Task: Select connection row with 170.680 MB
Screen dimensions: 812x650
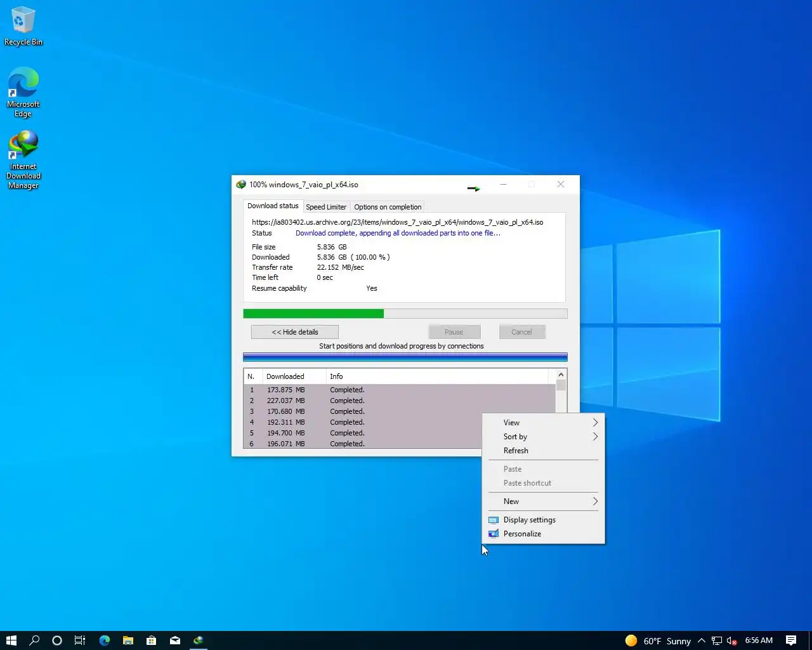Action: (400, 411)
